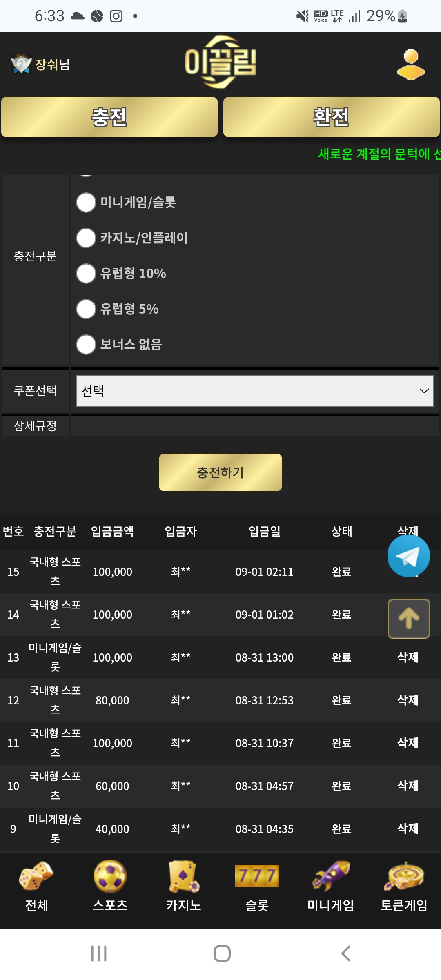Tap the Telegram support icon
The height and width of the screenshot is (980, 441).
pyautogui.click(x=408, y=556)
